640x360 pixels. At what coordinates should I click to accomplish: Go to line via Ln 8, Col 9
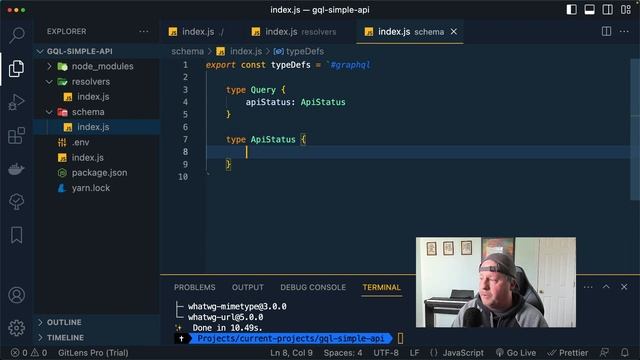291,353
